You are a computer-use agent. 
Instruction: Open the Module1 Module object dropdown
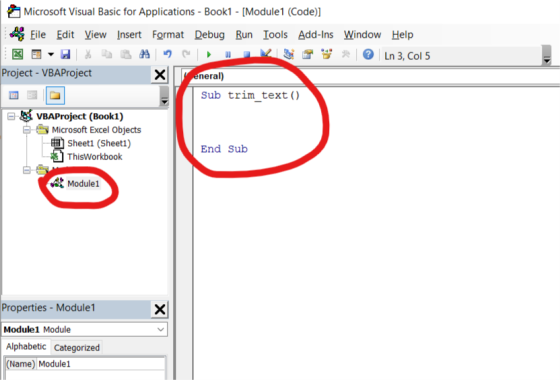[160, 329]
